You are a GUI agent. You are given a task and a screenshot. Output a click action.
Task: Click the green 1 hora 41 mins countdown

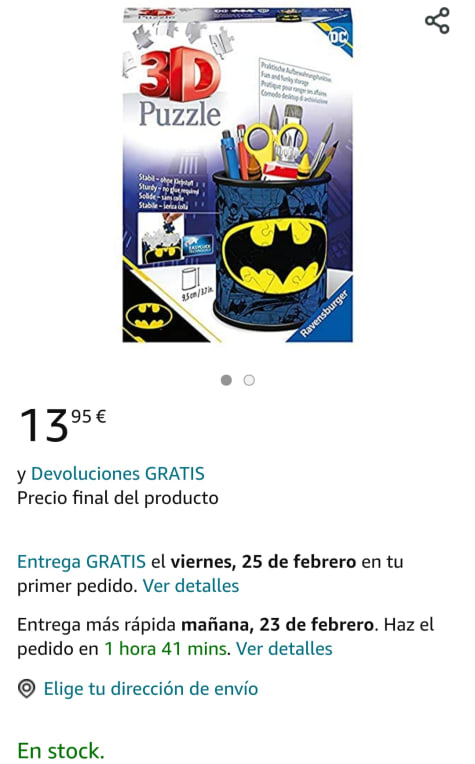166,649
